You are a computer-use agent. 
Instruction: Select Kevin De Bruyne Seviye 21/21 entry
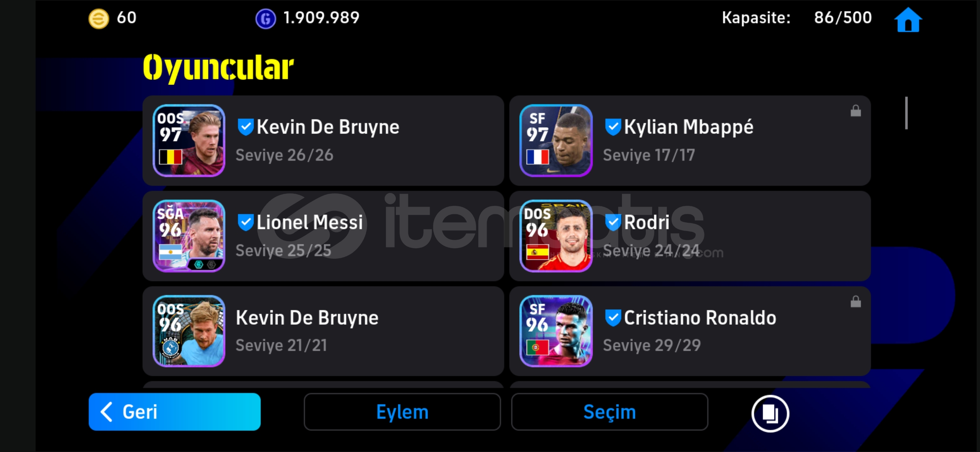[323, 331]
